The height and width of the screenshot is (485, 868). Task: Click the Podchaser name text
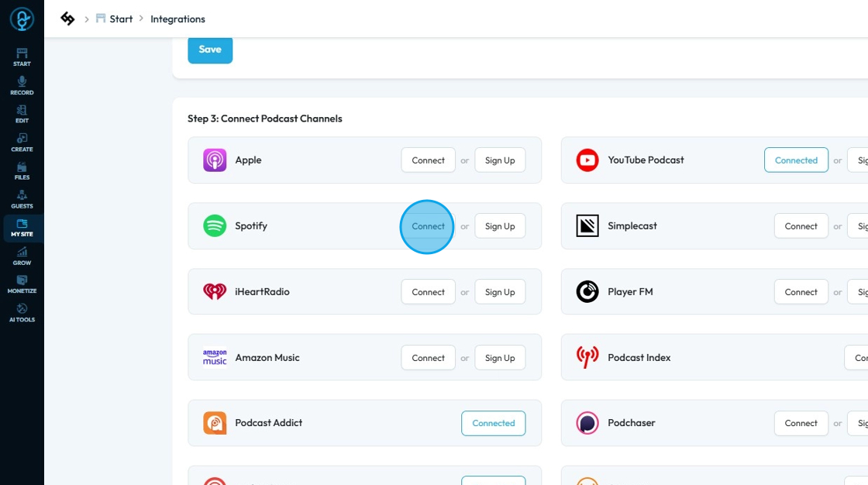tap(631, 422)
